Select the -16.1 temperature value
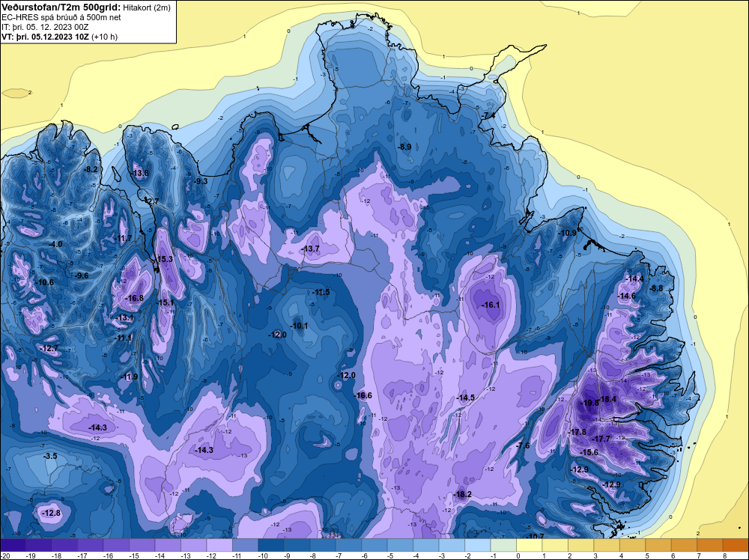The height and width of the screenshot is (560, 749). [490, 305]
